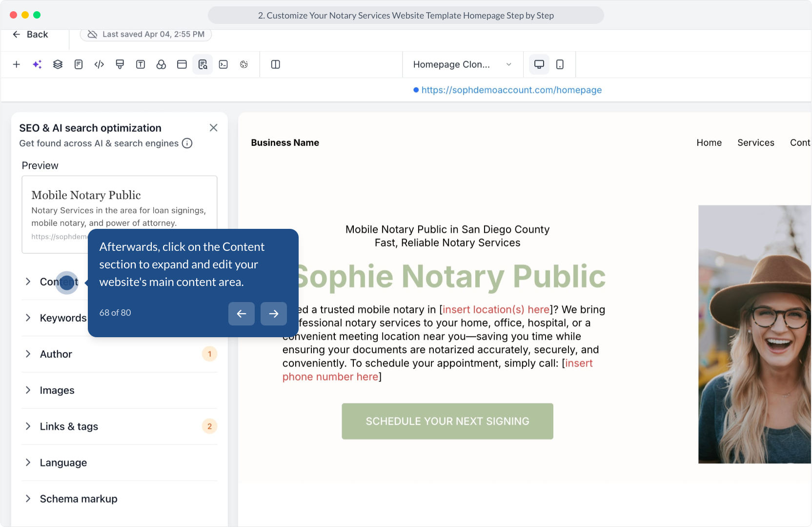
Task: Click the window layout icon in toolbar
Action: click(x=182, y=64)
